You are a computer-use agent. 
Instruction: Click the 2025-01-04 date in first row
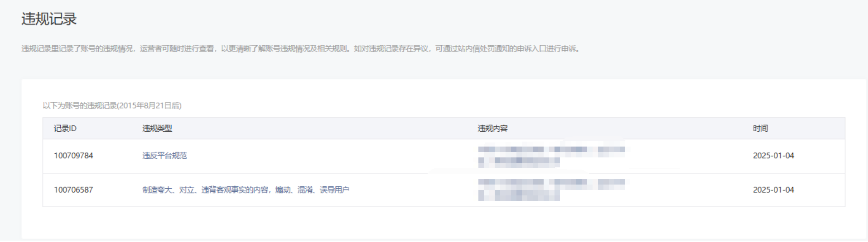click(773, 156)
